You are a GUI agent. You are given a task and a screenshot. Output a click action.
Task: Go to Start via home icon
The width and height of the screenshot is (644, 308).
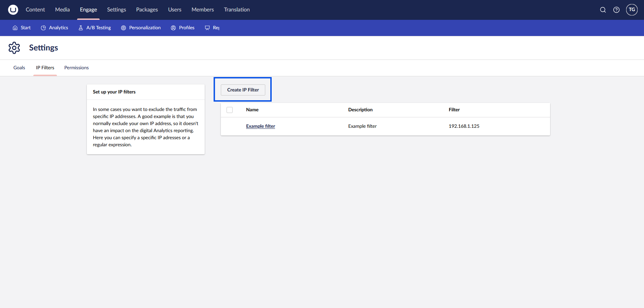pyautogui.click(x=15, y=28)
